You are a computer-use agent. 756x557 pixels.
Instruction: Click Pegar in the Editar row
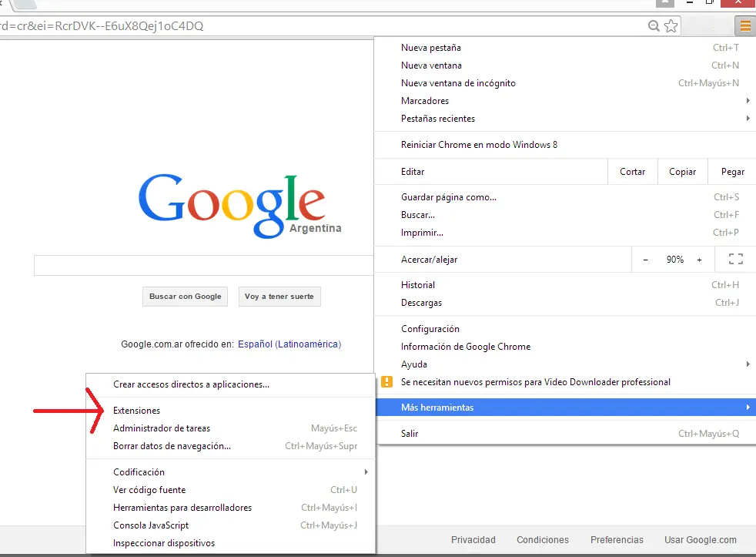tap(733, 172)
